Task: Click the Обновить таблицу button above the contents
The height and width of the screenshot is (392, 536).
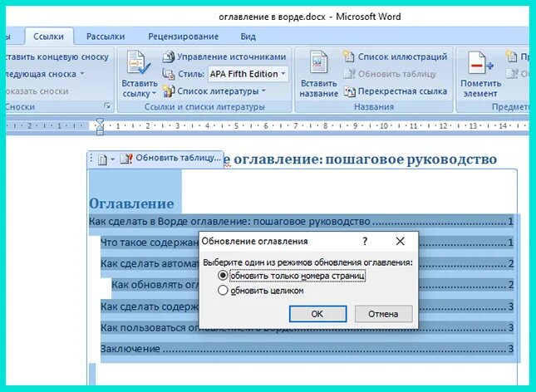Action: point(170,159)
